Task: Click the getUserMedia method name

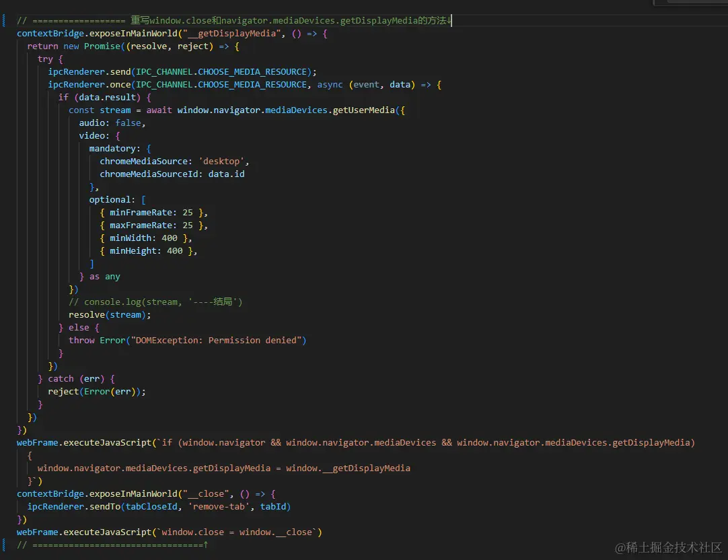Action: 363,110
